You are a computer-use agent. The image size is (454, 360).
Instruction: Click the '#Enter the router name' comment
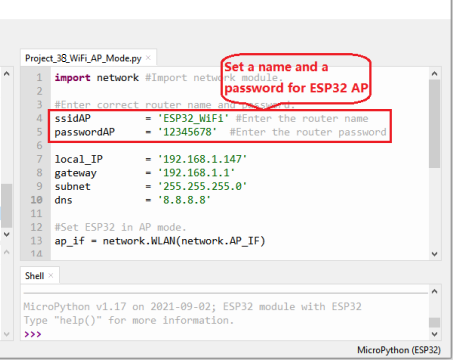tap(302, 118)
